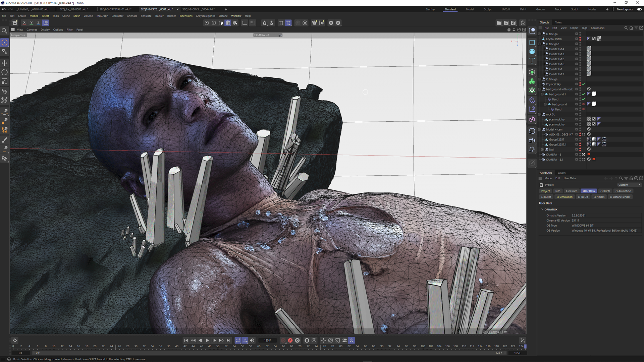This screenshot has width=644, height=362.
Task: Click the record active objects button
Action: (283, 340)
